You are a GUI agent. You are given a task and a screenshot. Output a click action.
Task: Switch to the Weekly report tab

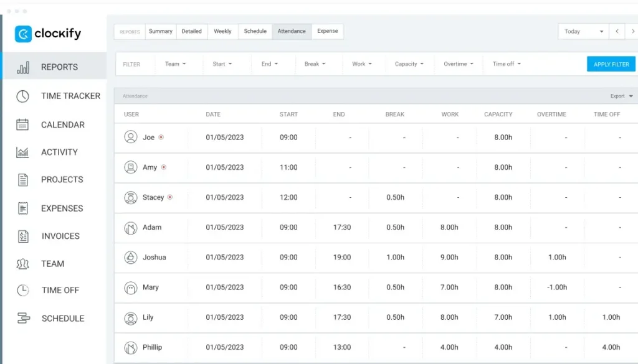222,32
